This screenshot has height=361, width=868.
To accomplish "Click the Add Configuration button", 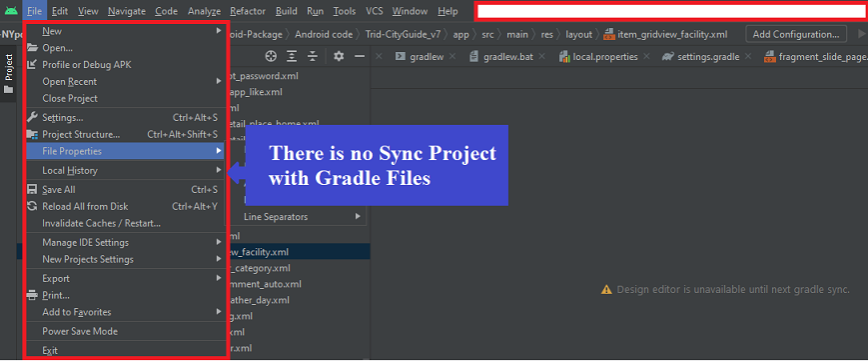I will tap(796, 34).
